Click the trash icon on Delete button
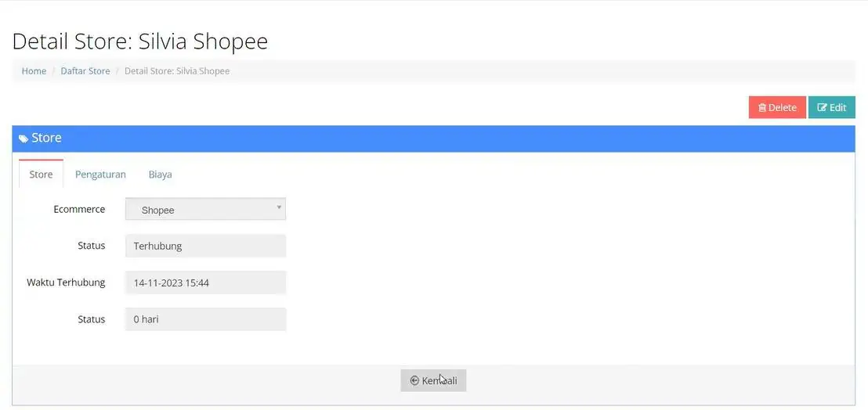This screenshot has height=410, width=868. (761, 108)
